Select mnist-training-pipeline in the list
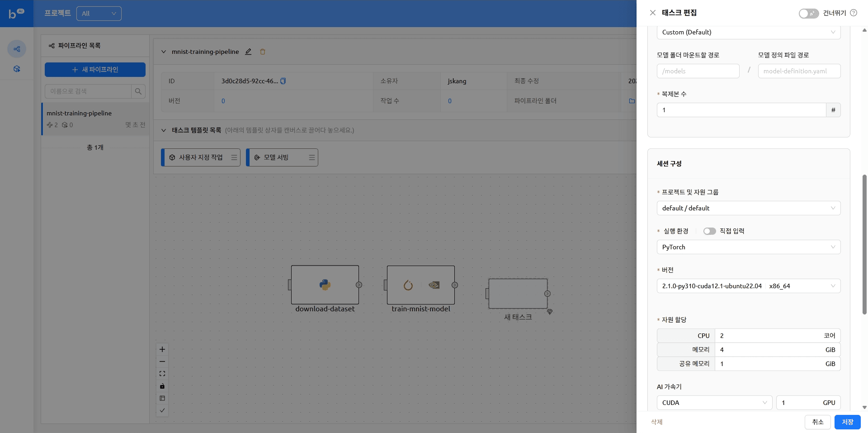The width and height of the screenshot is (868, 433). [x=95, y=119]
